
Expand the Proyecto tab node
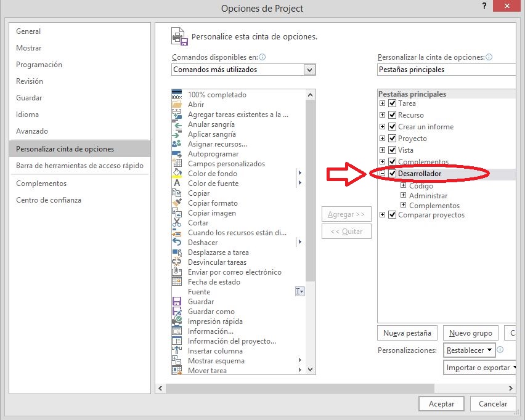[x=383, y=138]
